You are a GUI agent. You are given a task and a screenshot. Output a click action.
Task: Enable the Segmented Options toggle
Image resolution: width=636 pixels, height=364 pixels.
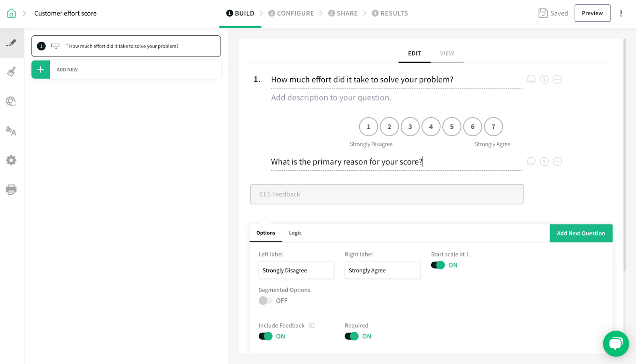click(266, 301)
